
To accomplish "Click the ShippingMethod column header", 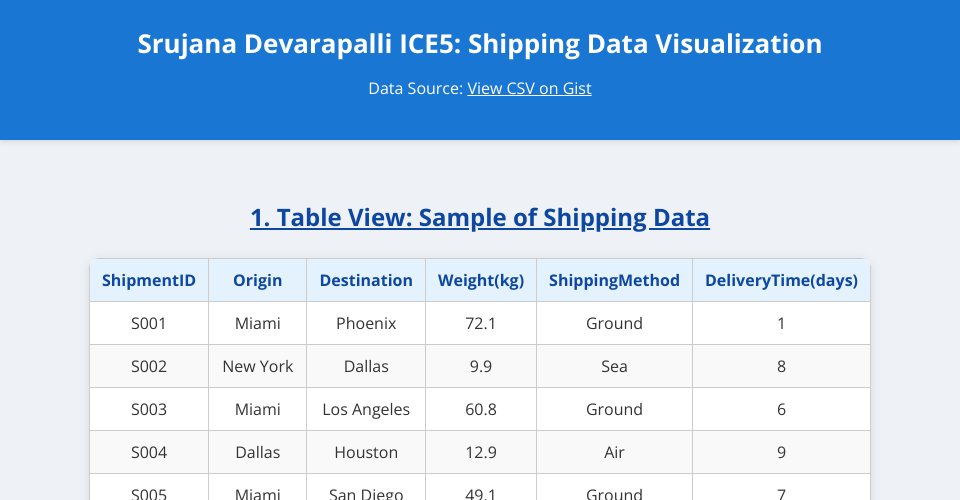I will pos(614,280).
